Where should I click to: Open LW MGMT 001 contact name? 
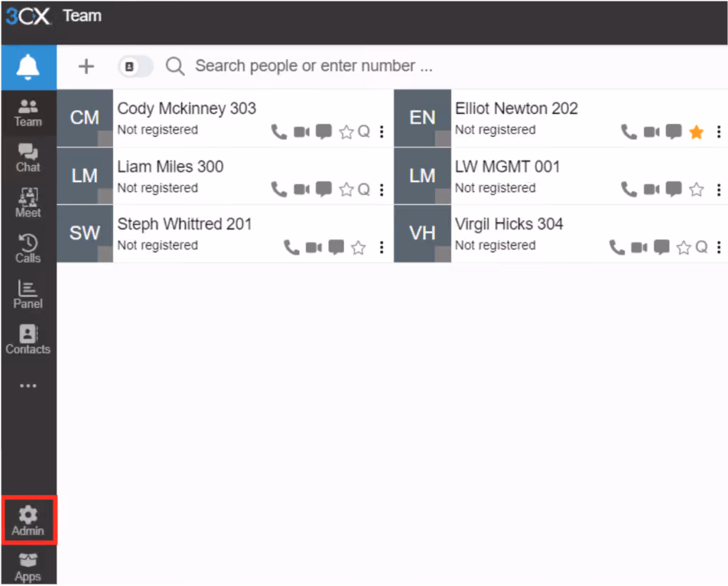coord(508,166)
